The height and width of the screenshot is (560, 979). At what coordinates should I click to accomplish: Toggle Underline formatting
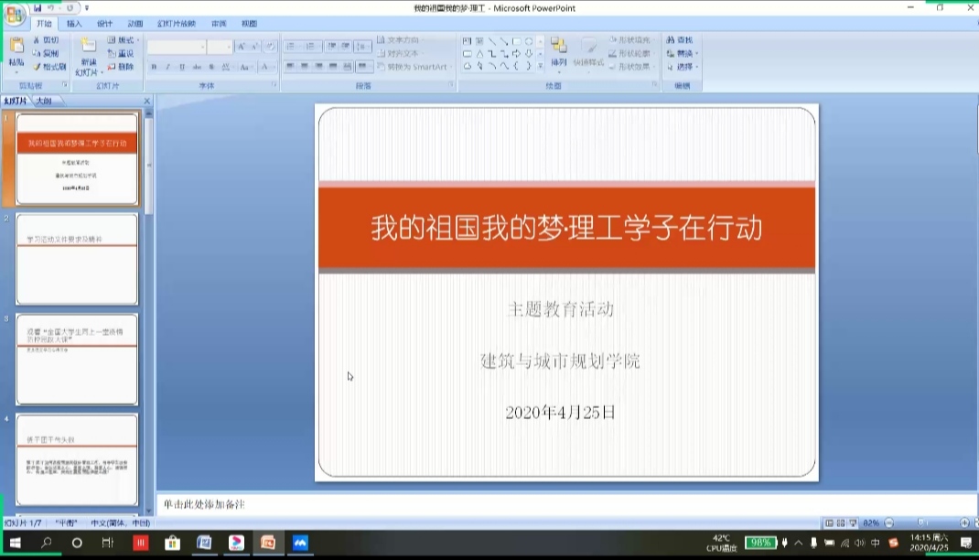[182, 67]
